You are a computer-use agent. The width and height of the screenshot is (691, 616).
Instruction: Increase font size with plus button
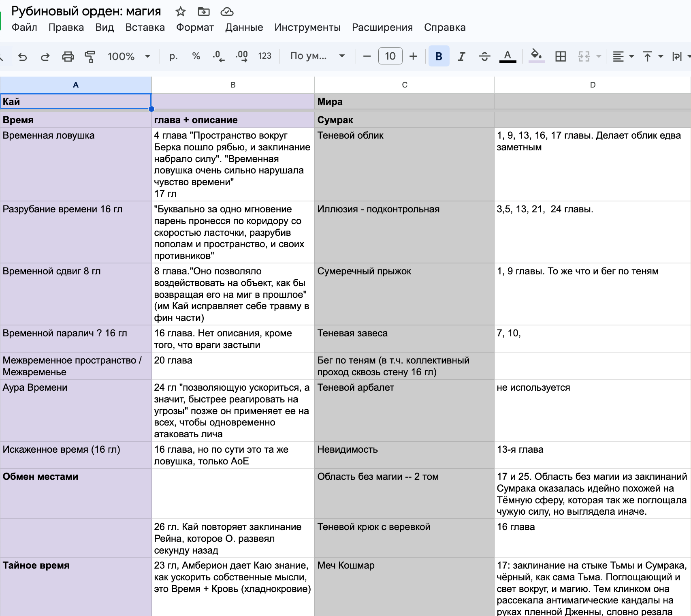click(413, 56)
